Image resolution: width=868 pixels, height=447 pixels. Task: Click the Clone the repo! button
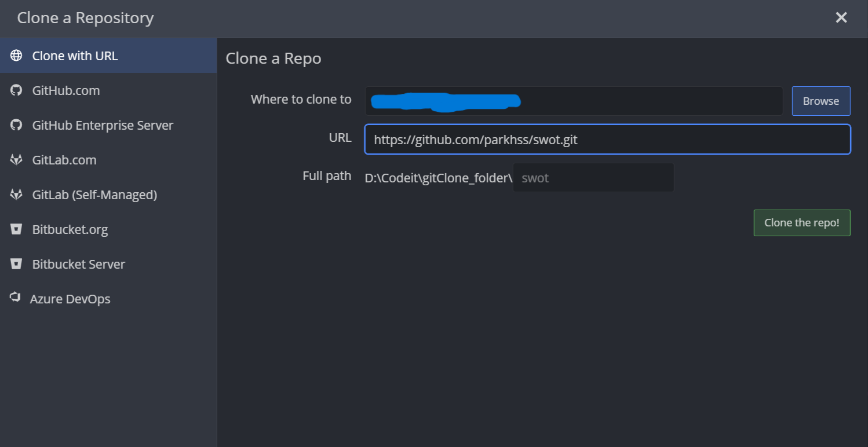pyautogui.click(x=802, y=223)
